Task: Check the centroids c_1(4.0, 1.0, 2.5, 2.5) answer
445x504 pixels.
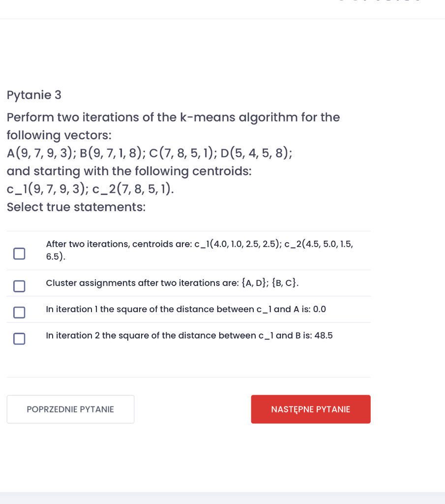Action: click(19, 252)
